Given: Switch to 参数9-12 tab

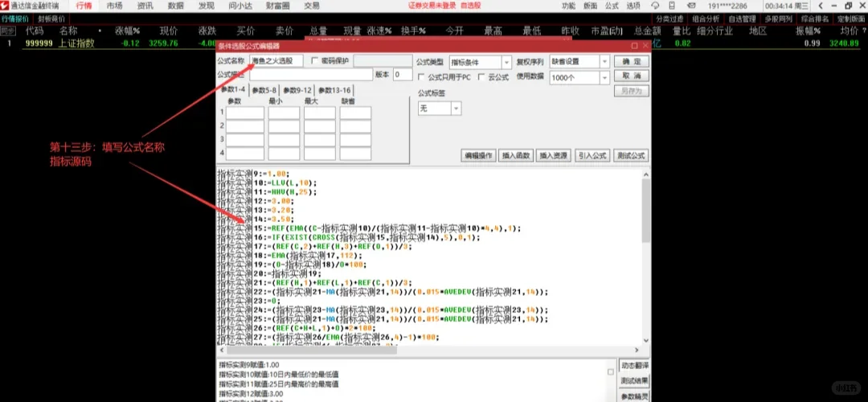Looking at the screenshot, I should [x=298, y=90].
